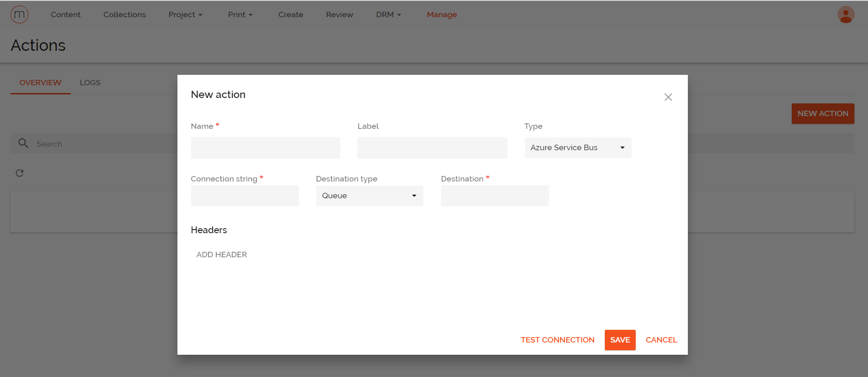Open the Print menu
The height and width of the screenshot is (377, 868).
240,15
